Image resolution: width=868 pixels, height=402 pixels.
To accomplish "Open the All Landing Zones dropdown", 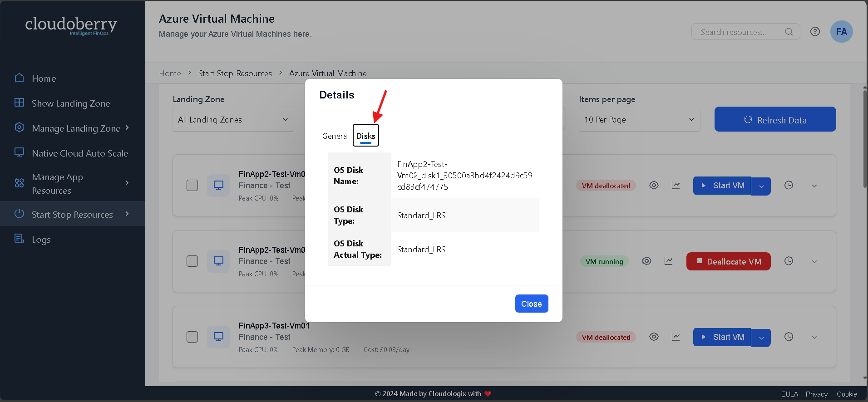I will [x=233, y=119].
